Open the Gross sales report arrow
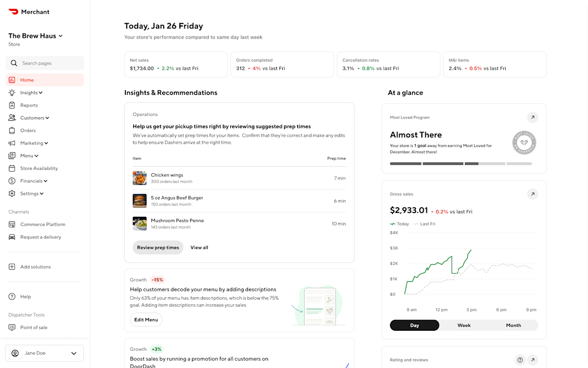Screen dimensions: 588x368 pyautogui.click(x=533, y=194)
